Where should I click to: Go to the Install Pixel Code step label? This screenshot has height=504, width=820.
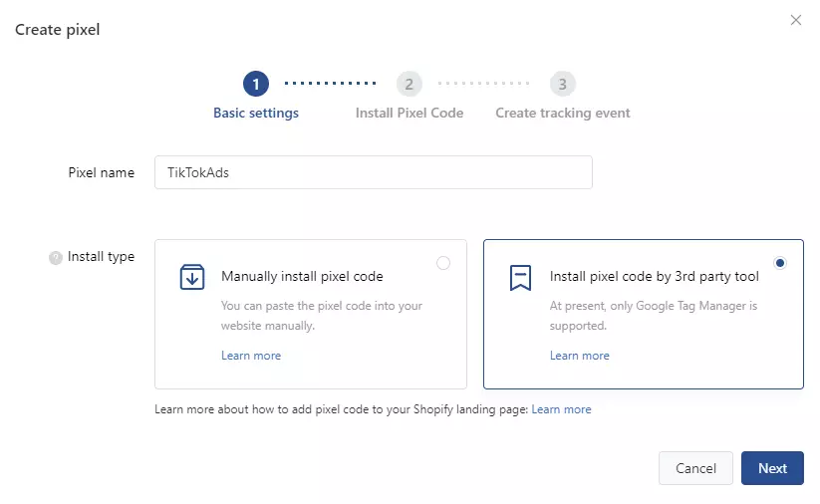(x=410, y=113)
